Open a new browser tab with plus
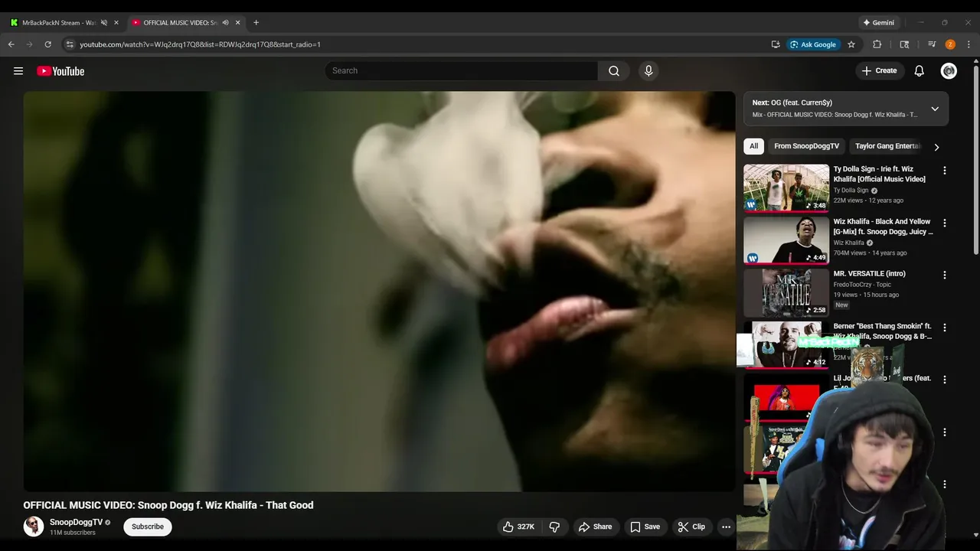This screenshot has height=551, width=980. click(x=256, y=22)
